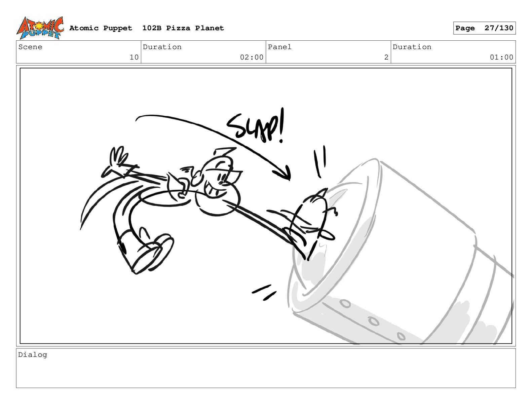Click the panel duration '01:00'
The height and width of the screenshot is (412, 532).
[501, 57]
